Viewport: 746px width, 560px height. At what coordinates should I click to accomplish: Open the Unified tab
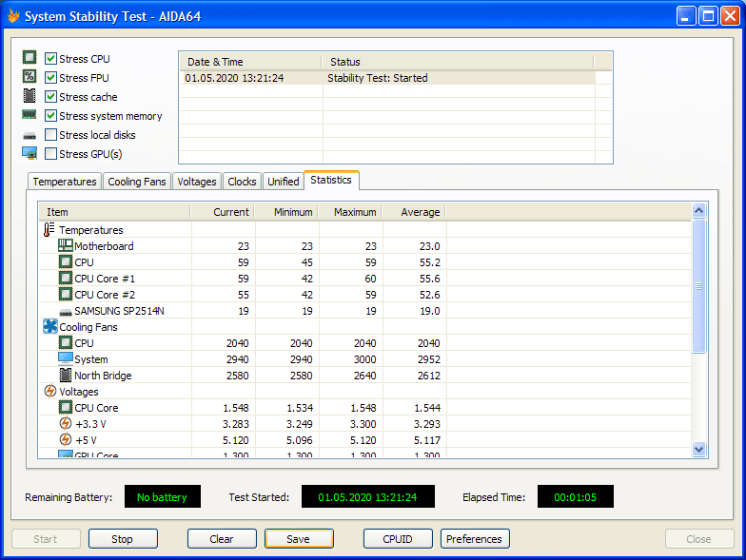click(284, 182)
